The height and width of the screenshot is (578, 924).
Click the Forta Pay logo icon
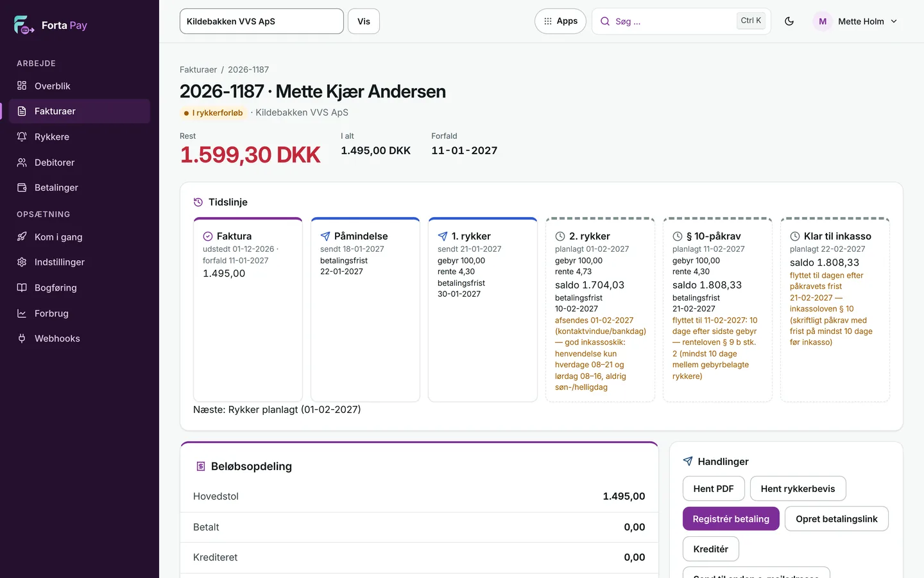point(24,25)
